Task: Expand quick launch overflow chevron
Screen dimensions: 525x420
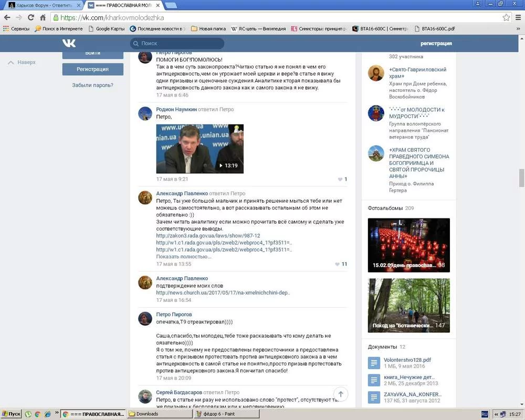Action: [57, 413]
